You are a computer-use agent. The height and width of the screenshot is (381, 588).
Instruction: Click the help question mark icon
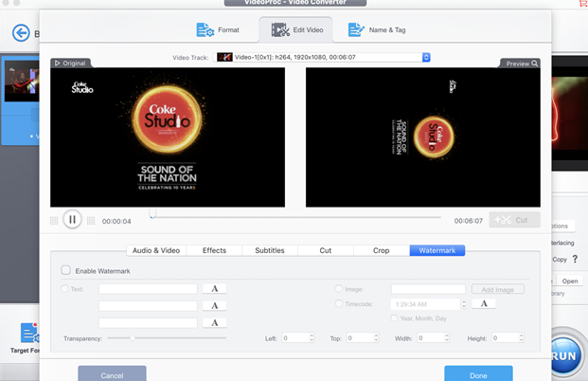point(575,260)
